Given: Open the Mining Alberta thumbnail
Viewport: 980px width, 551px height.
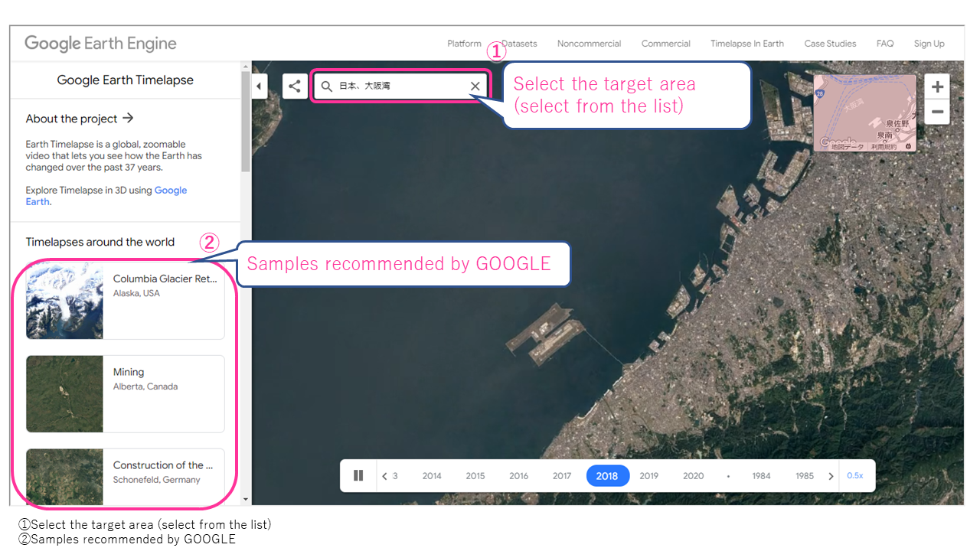Looking at the screenshot, I should pos(64,393).
